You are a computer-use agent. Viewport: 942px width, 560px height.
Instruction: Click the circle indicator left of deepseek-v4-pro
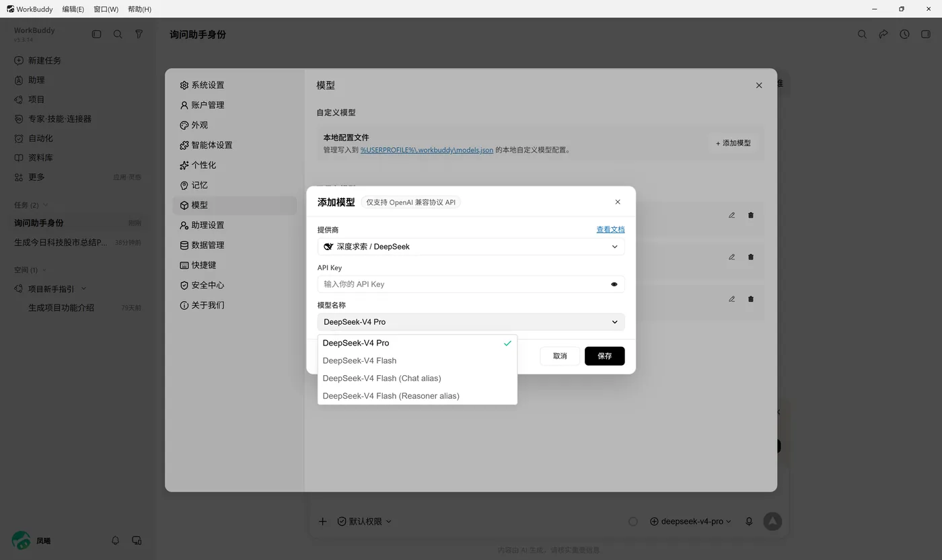pyautogui.click(x=633, y=522)
